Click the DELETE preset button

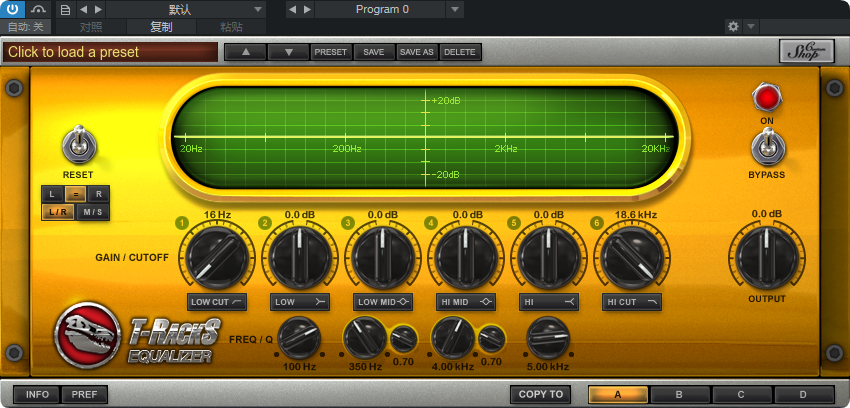tap(460, 52)
